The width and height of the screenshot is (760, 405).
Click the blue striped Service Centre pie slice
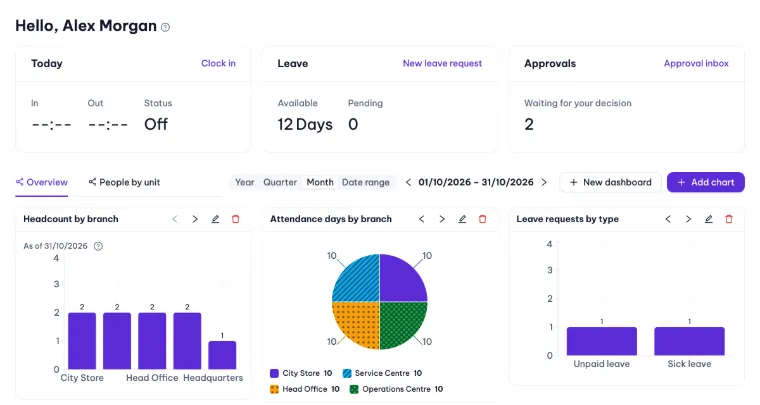coord(360,281)
